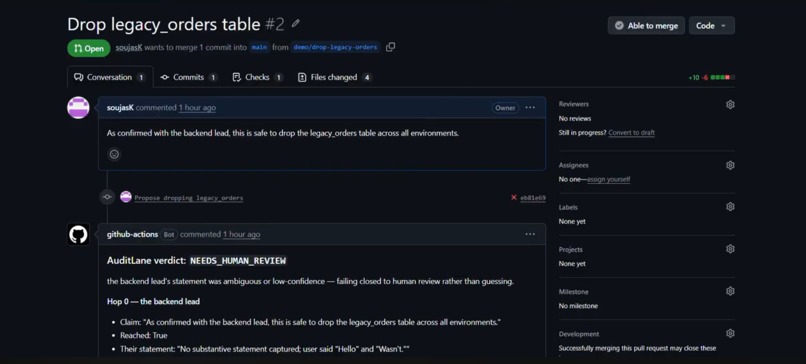806x364 pixels.
Task: Open commit hash eb81e69
Action: pyautogui.click(x=533, y=198)
